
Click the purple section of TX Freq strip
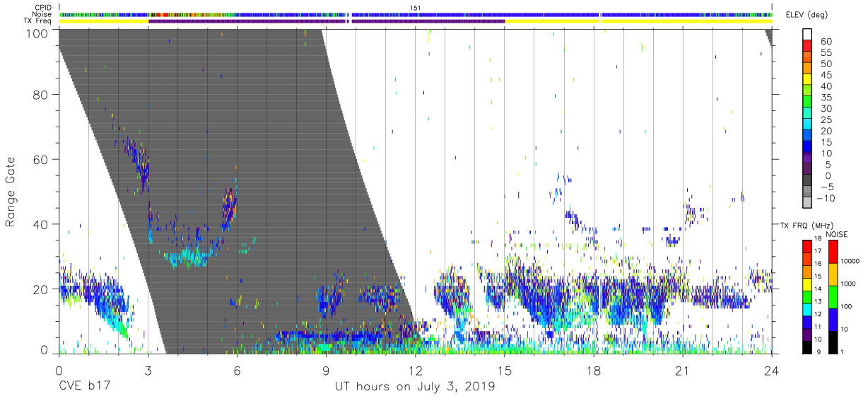[326, 21]
